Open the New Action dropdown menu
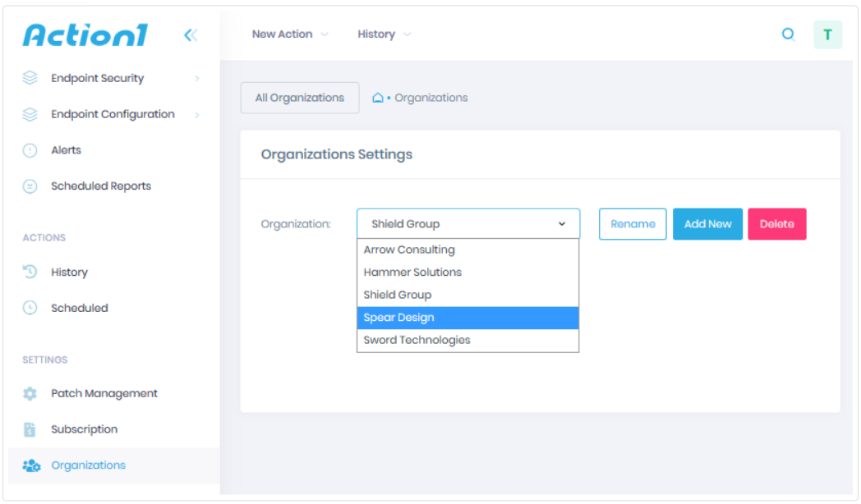 [x=290, y=34]
